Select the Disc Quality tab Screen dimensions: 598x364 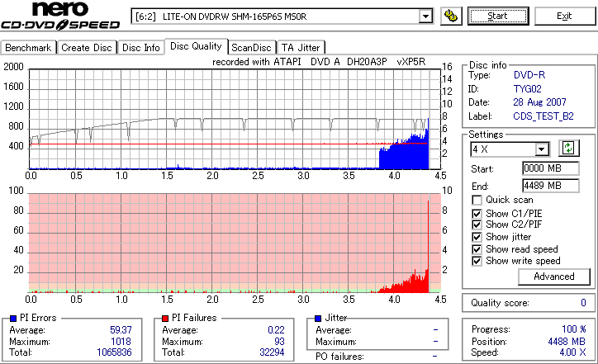[196, 46]
